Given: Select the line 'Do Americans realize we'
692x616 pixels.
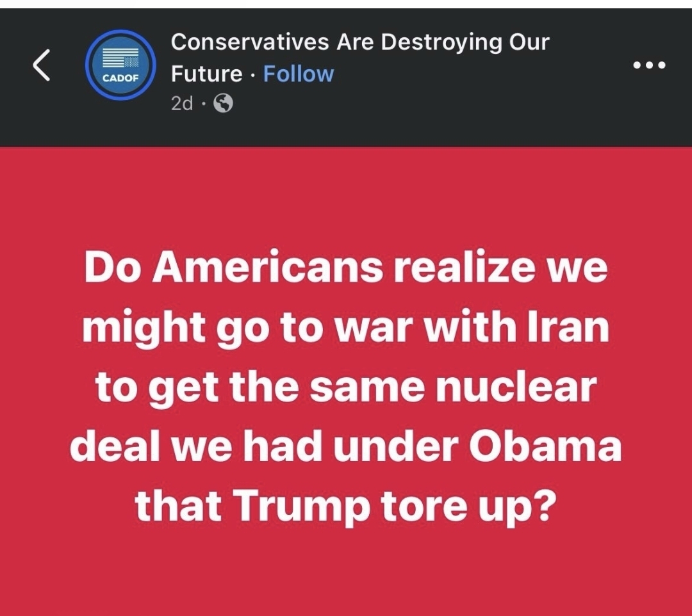Looking at the screenshot, I should [346, 267].
